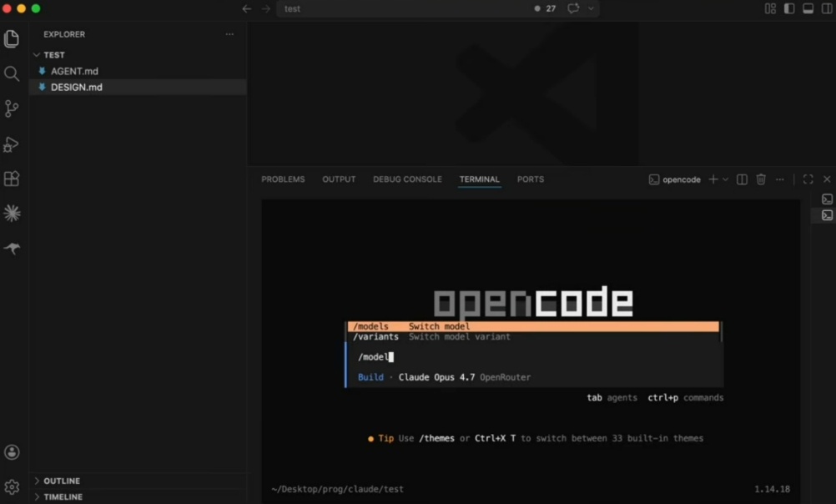Switch to the PORTS tab
Screen dimensions: 836x504
click(x=531, y=179)
